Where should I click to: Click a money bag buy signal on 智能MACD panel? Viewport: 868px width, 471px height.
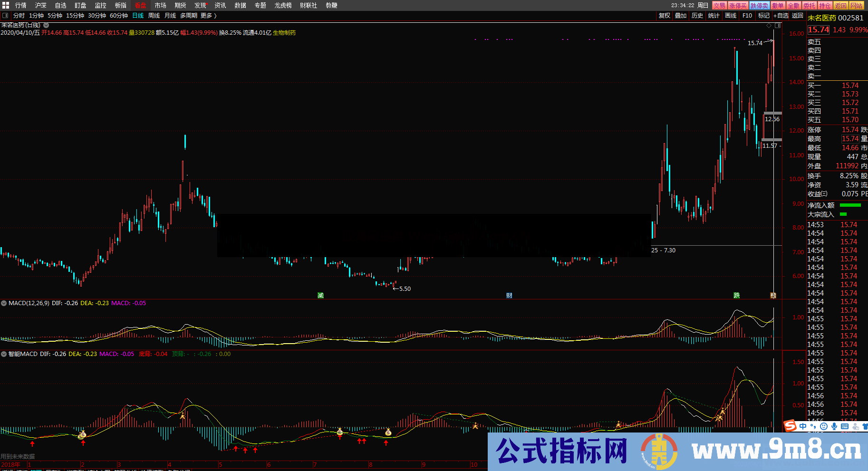click(340, 432)
